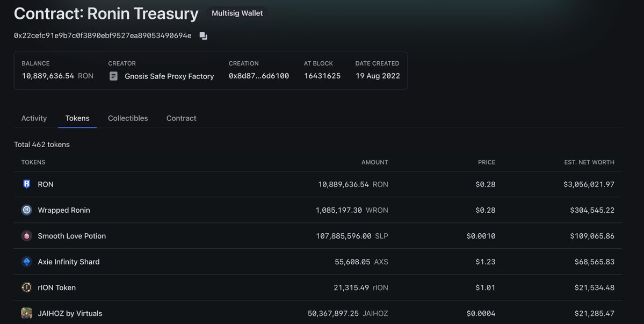Click the Smooth Love Potion token icon
The width and height of the screenshot is (644, 324).
26,235
